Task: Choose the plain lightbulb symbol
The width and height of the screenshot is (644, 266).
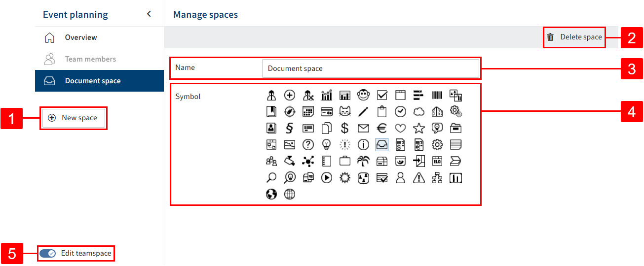Action: [327, 144]
